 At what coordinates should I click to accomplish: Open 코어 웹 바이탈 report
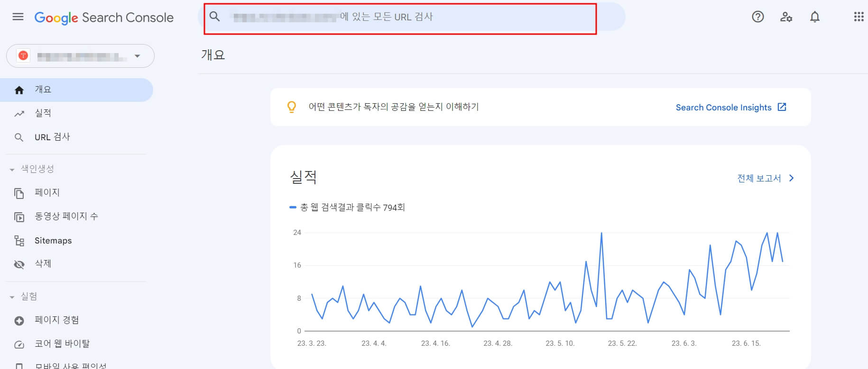click(76, 344)
